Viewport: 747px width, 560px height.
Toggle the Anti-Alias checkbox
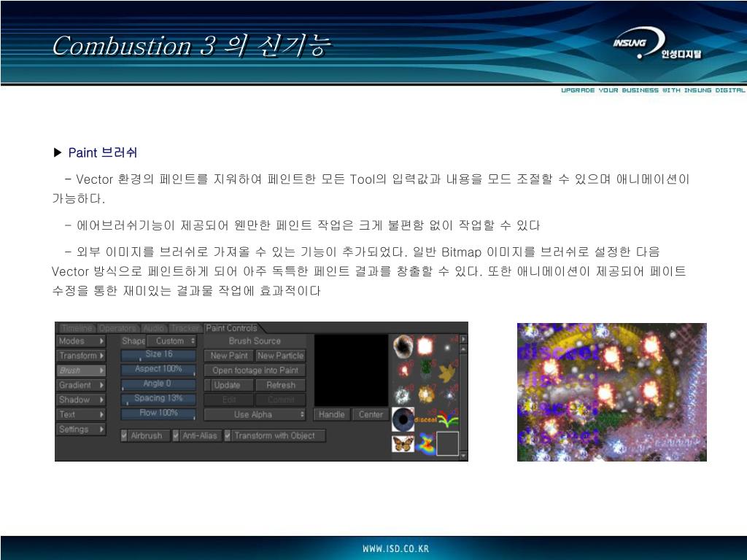176,435
